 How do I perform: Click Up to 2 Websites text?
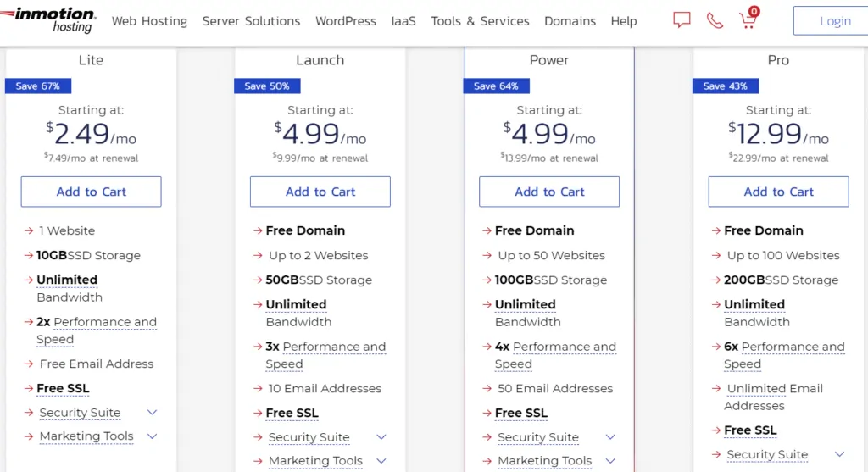coord(319,255)
